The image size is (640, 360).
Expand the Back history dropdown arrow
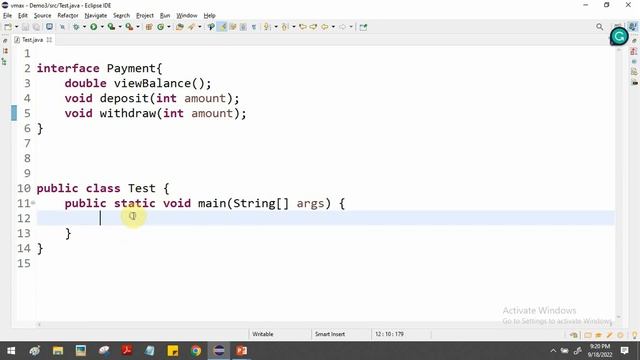[333, 27]
